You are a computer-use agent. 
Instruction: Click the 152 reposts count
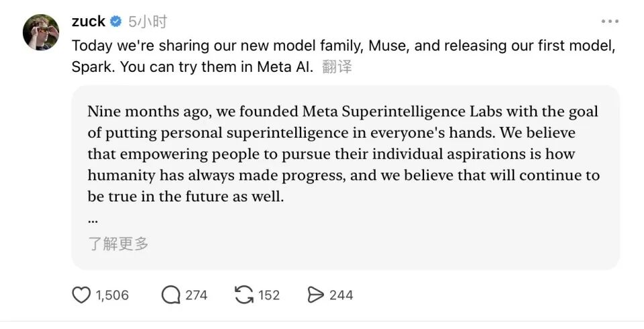pos(269,295)
